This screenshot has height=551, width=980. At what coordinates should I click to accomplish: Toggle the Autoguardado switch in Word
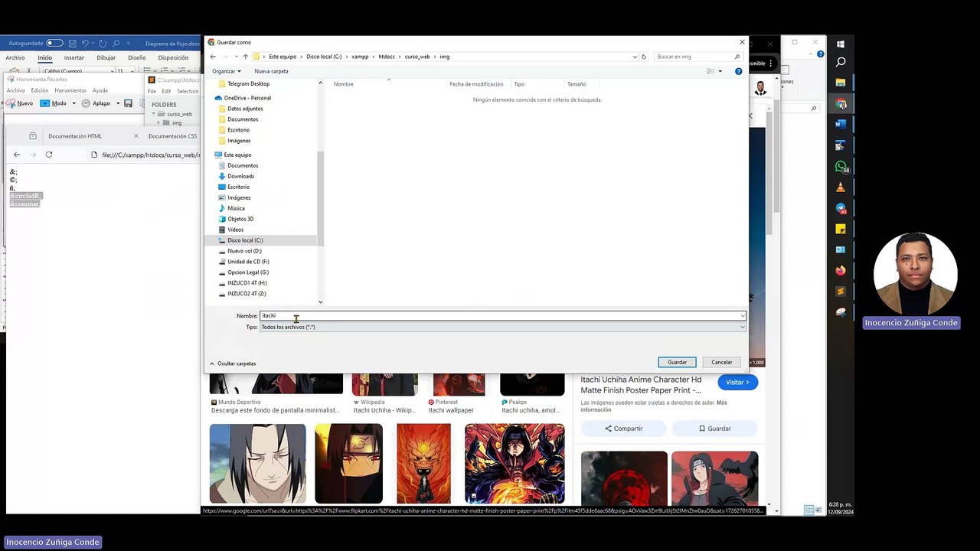click(54, 44)
